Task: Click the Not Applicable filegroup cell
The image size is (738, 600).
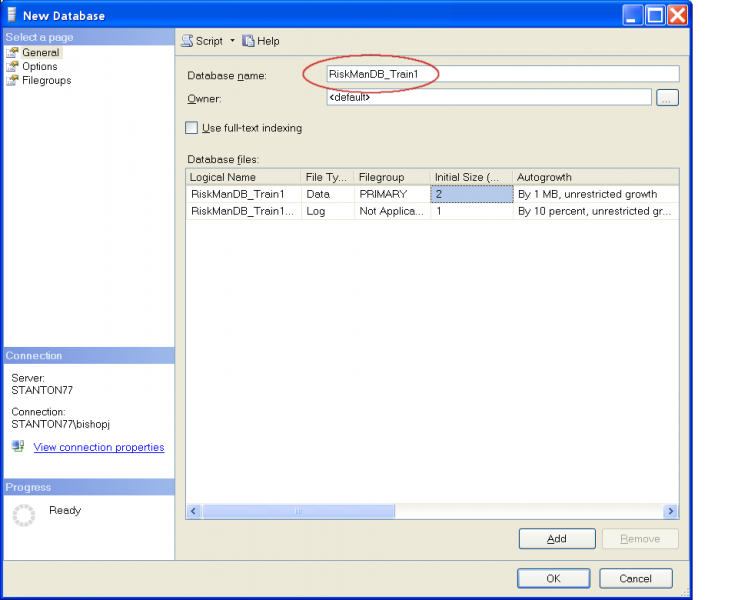Action: point(392,211)
